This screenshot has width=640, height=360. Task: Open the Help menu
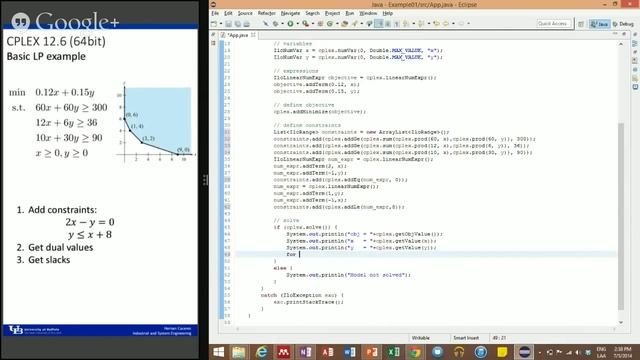pos(388,13)
